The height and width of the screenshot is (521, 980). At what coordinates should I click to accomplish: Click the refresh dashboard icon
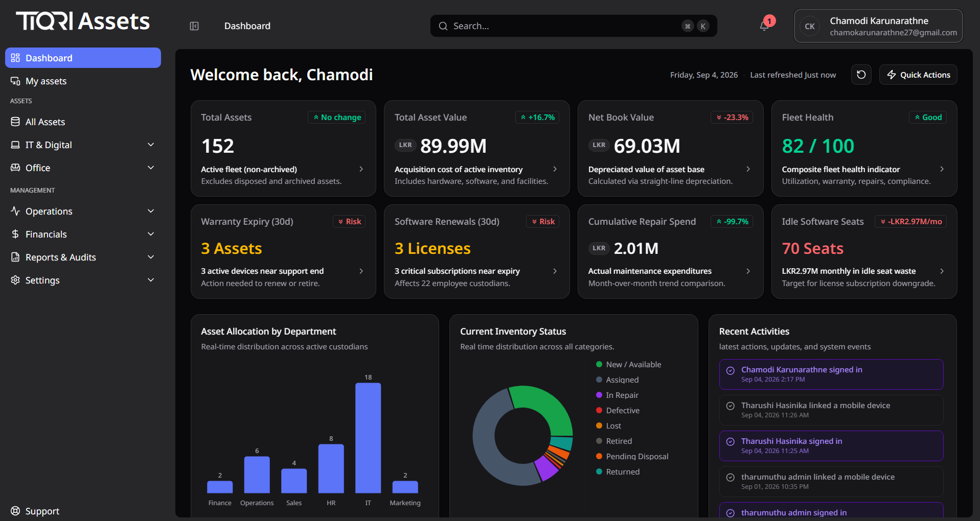[861, 75]
